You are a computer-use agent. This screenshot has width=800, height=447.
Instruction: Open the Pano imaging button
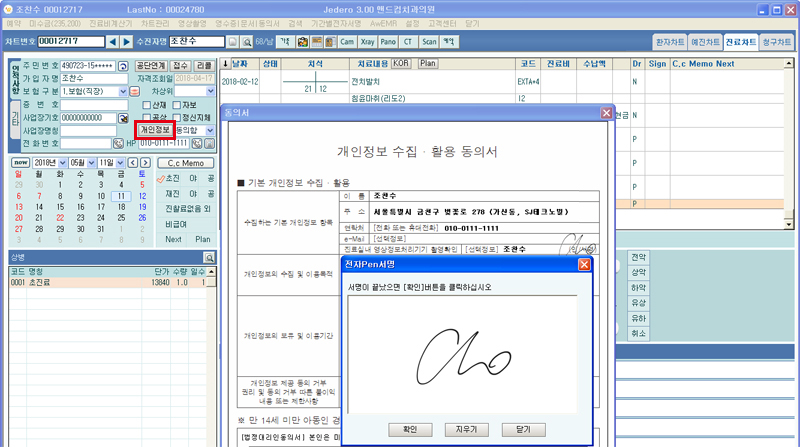pyautogui.click(x=389, y=42)
